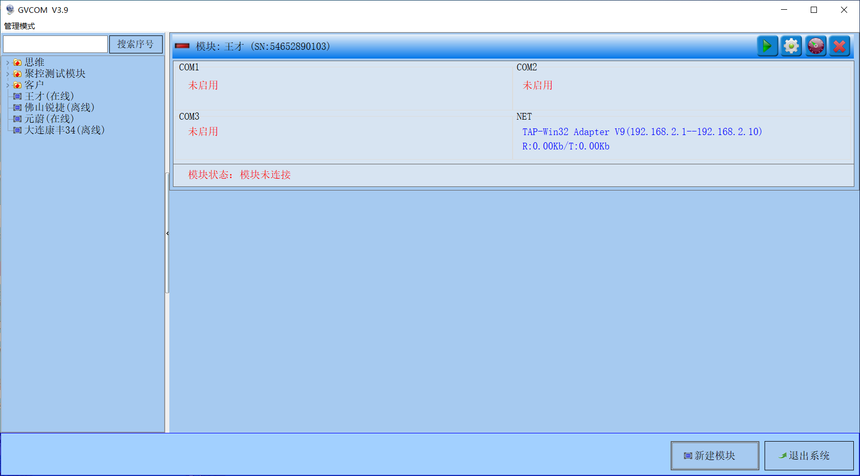Click the folder icon next to 客户
The image size is (860, 476).
pos(18,86)
